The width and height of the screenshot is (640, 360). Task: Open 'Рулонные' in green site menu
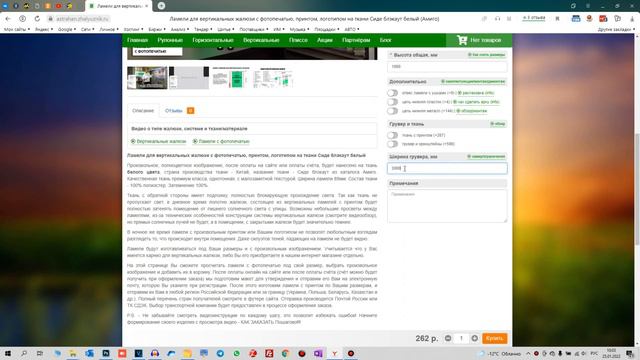tap(170, 40)
